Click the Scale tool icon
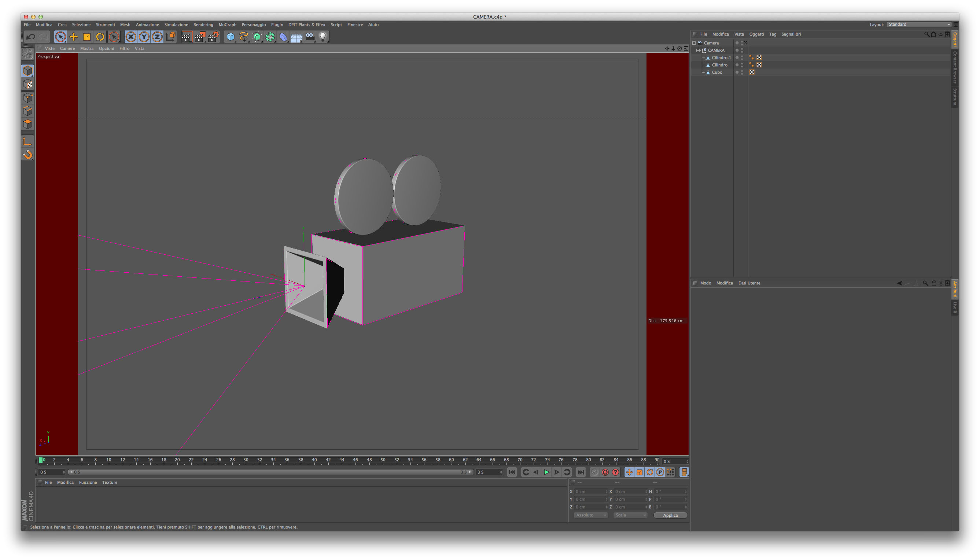 [x=87, y=37]
